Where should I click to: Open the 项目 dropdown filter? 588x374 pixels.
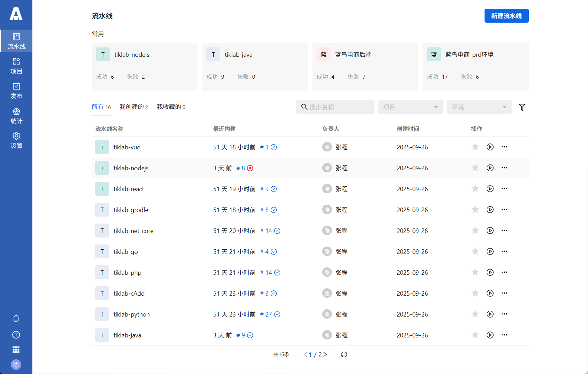coord(410,107)
